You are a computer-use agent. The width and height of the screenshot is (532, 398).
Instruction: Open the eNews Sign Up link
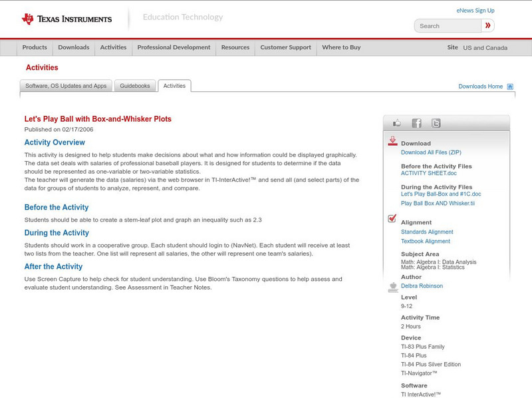click(475, 11)
